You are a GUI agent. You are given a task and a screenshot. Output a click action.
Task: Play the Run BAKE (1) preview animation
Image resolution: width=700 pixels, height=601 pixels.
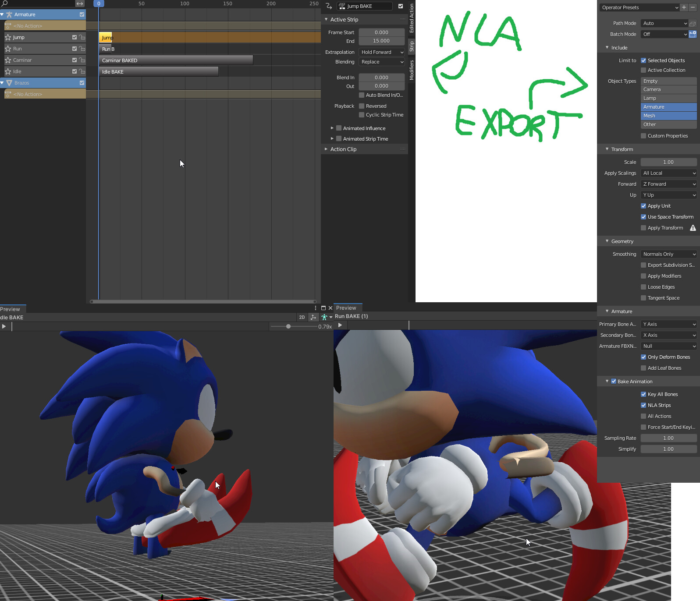[x=340, y=325]
